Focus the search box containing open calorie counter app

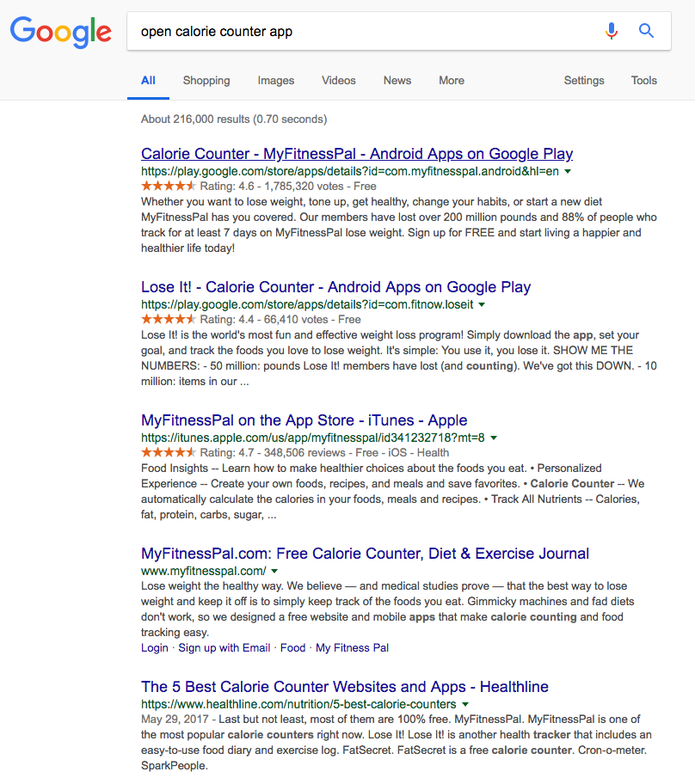(x=361, y=32)
